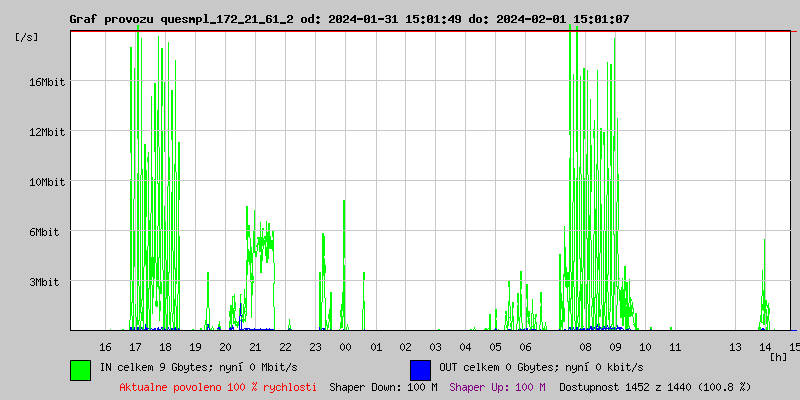This screenshot has height=400, width=800.
Task: Click the graph title 'Graf provozu quesmpl_172_21_61_2'
Action: (181, 19)
